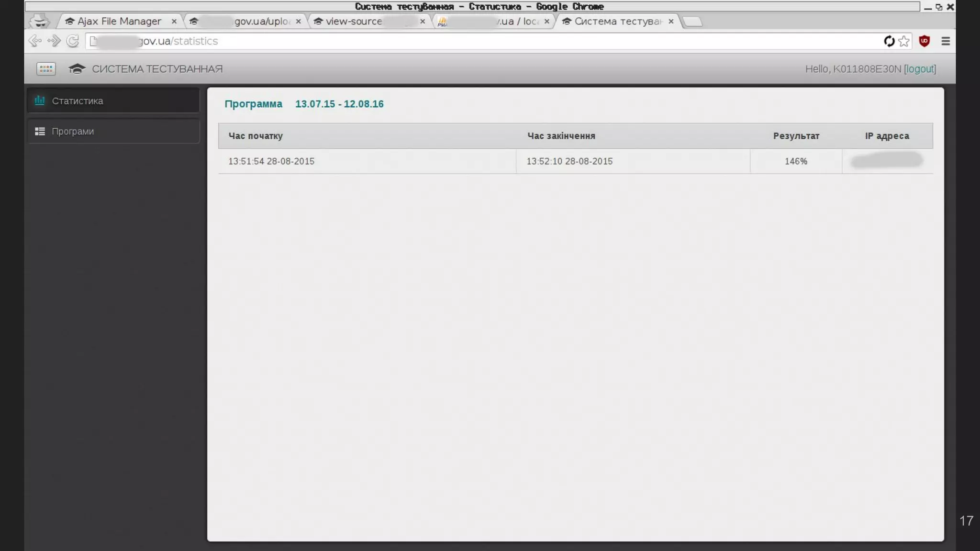Click the browser forward arrow button
Viewport: 980px width, 551px height.
pyautogui.click(x=54, y=41)
